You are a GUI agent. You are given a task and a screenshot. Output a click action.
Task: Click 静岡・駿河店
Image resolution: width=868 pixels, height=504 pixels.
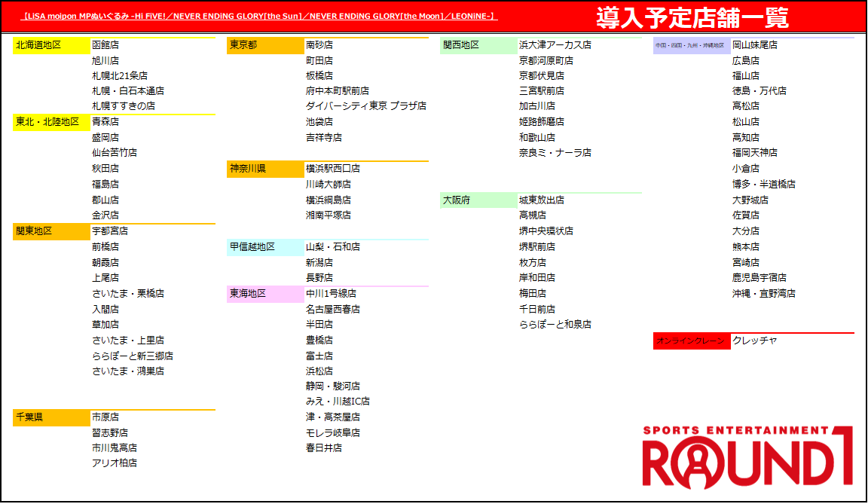(333, 386)
